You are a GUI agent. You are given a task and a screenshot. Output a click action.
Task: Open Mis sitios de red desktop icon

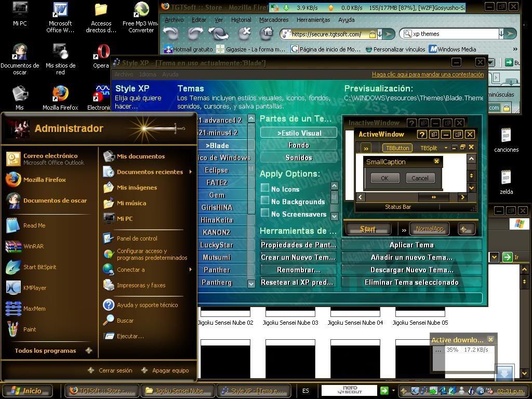coord(60,59)
